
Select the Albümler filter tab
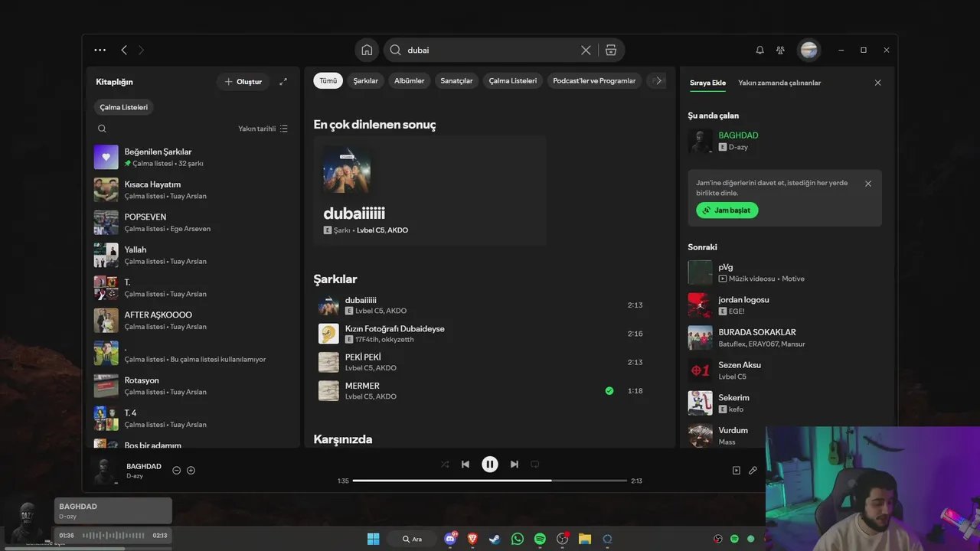tap(409, 80)
